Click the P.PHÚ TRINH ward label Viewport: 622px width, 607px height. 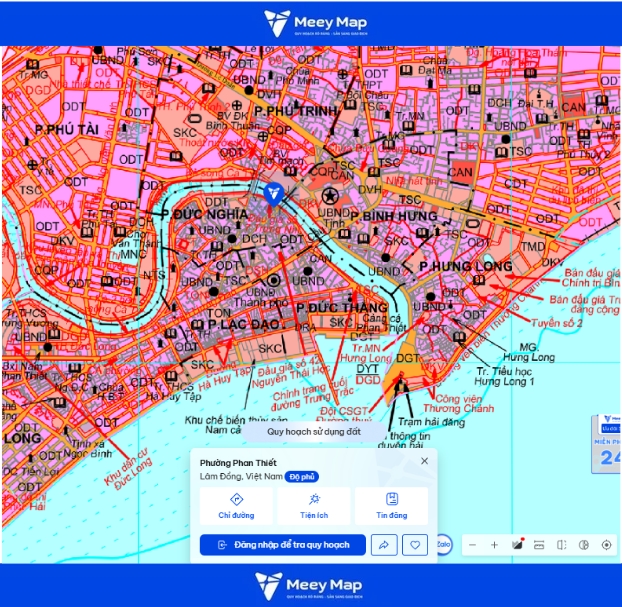(296, 111)
